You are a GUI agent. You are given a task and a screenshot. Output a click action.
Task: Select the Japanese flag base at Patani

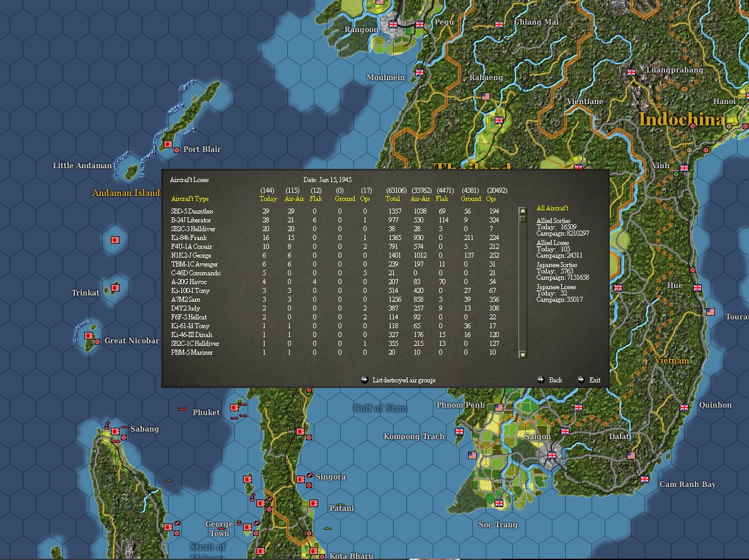pos(313,503)
